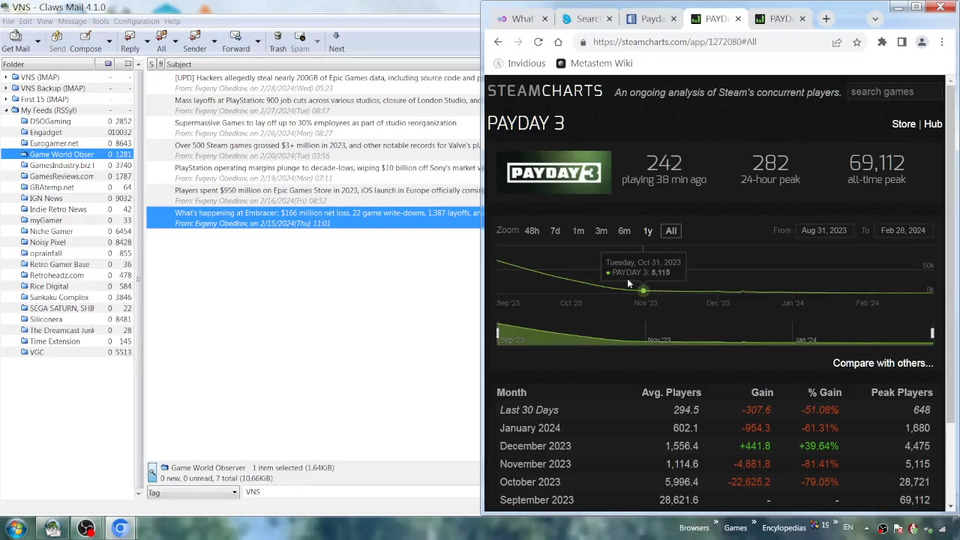The width and height of the screenshot is (960, 540).
Task: Click the Store link
Action: tap(904, 124)
